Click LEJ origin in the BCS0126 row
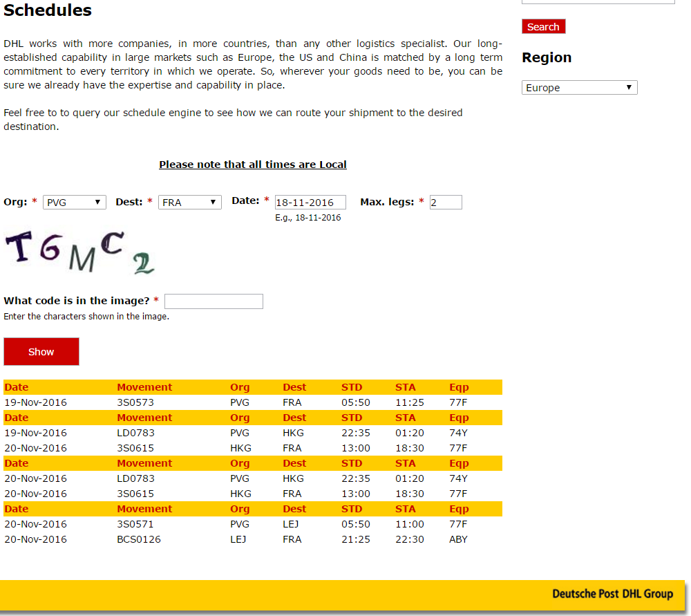691x616 pixels. 238,539
